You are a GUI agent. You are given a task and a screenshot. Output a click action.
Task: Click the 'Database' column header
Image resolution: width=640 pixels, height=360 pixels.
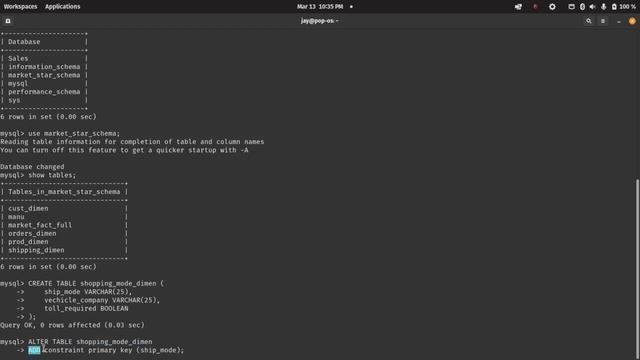point(24,42)
